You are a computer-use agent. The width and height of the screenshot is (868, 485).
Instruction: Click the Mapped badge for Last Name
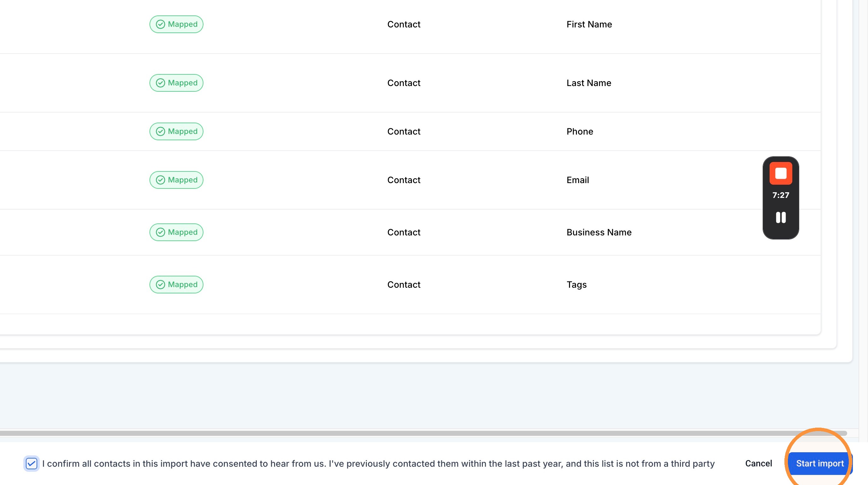(176, 83)
